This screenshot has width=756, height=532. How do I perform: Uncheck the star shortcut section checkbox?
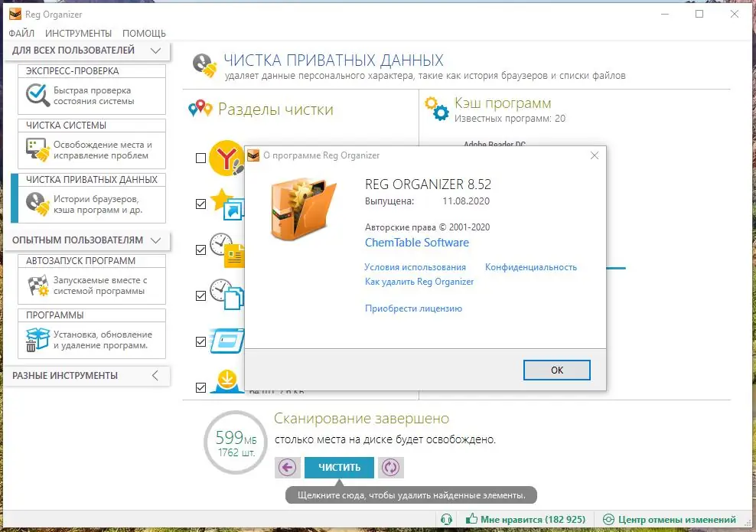(201, 204)
